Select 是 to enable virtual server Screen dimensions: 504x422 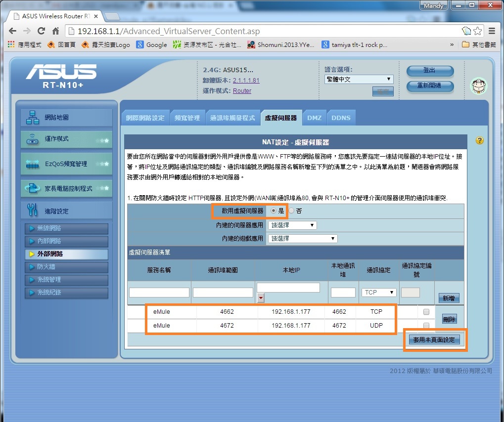[x=274, y=211]
